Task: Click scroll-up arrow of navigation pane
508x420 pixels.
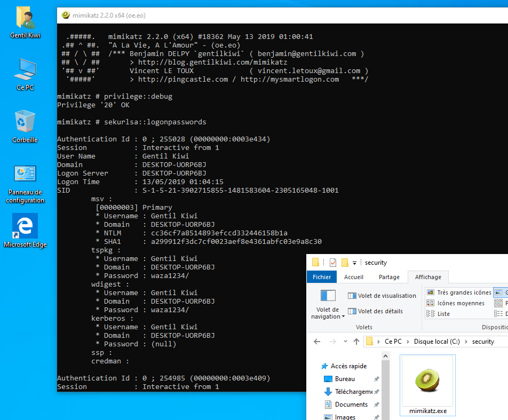Action: click(385, 356)
